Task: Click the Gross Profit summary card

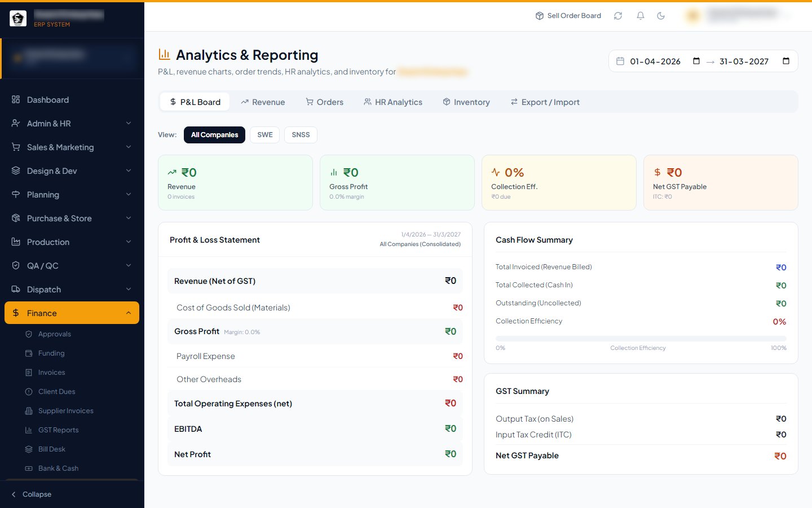Action: (x=397, y=182)
